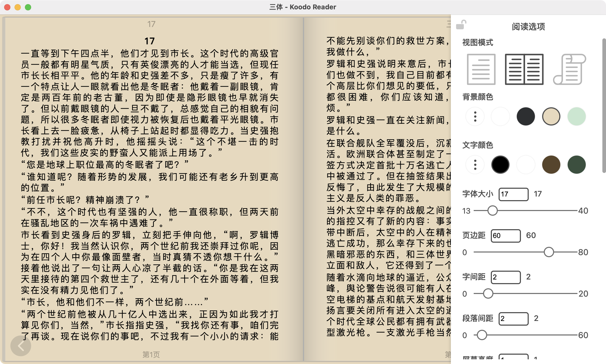Click the window title 三体 - Koodo Reader
The image size is (606, 364).
point(303,7)
